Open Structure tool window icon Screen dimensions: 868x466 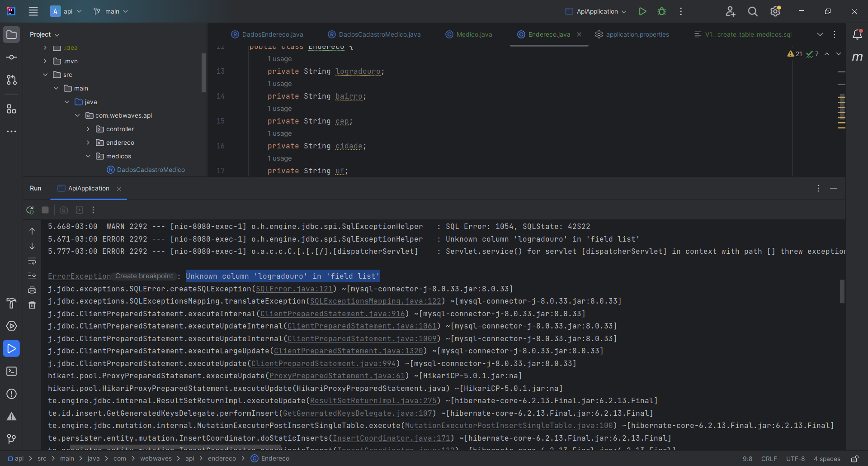pos(11,109)
